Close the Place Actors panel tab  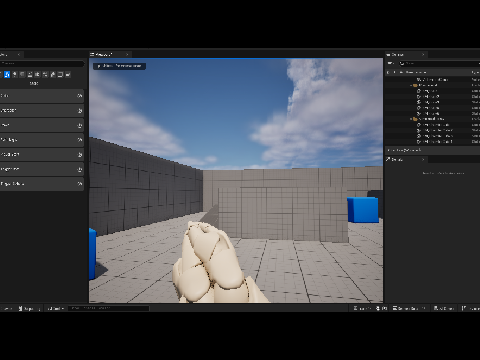(x=19, y=54)
